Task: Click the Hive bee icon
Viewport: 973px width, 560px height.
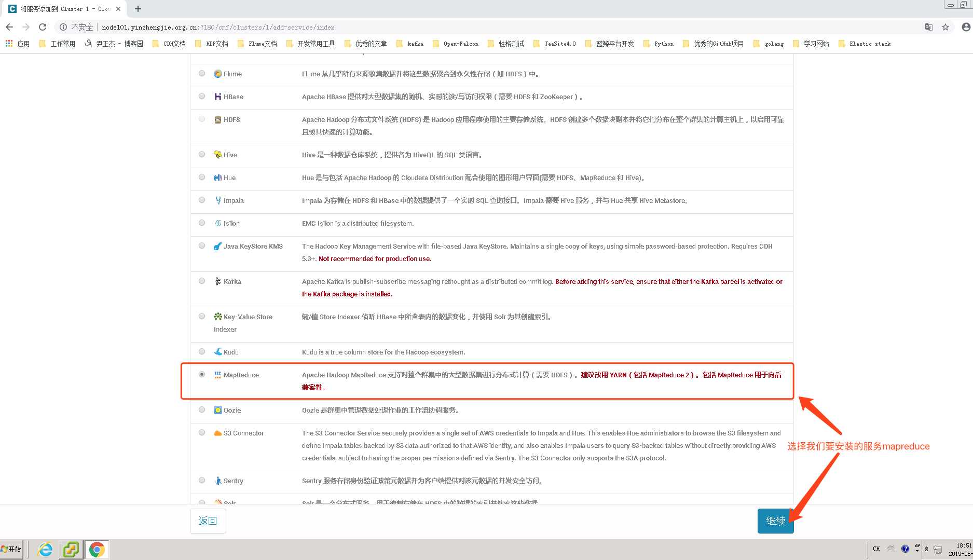Action: pos(218,155)
